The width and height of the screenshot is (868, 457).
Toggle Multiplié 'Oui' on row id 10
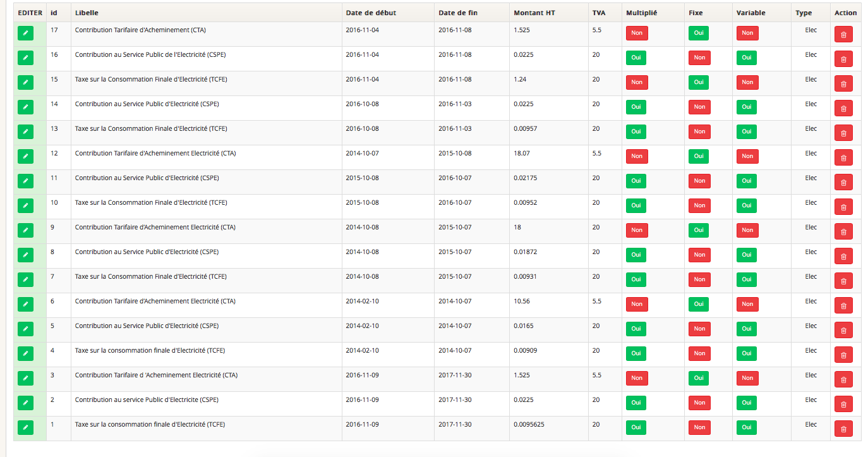(x=636, y=205)
